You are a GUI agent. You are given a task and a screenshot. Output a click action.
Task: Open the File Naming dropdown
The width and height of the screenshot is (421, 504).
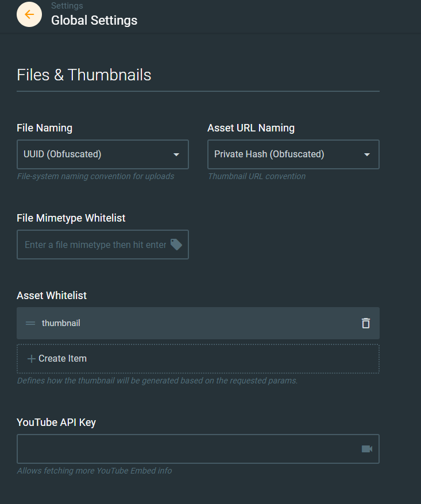coord(103,154)
